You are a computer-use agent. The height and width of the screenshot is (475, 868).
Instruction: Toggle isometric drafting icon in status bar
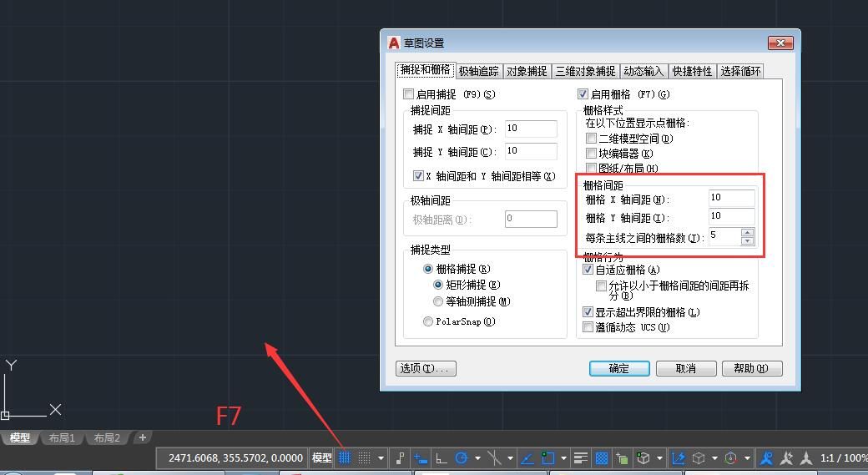pyautogui.click(x=494, y=457)
